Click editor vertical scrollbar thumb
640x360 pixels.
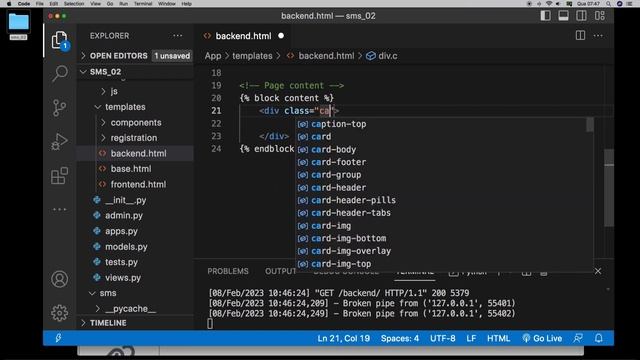click(x=609, y=188)
